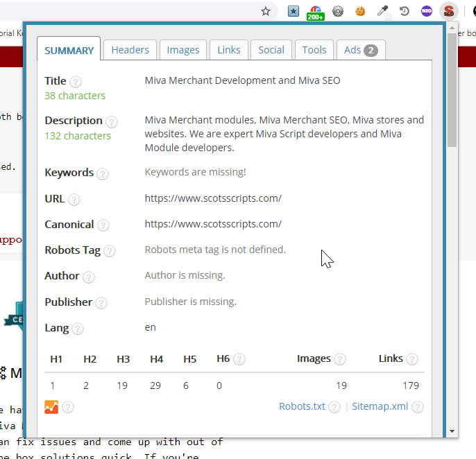Click the extension with 200+ badge
This screenshot has height=459, width=476.
tap(315, 12)
